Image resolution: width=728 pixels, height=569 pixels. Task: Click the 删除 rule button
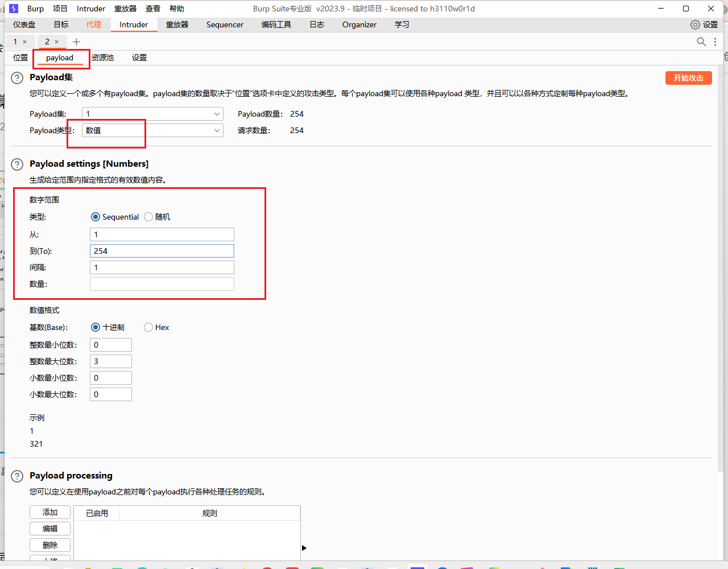[x=50, y=545]
